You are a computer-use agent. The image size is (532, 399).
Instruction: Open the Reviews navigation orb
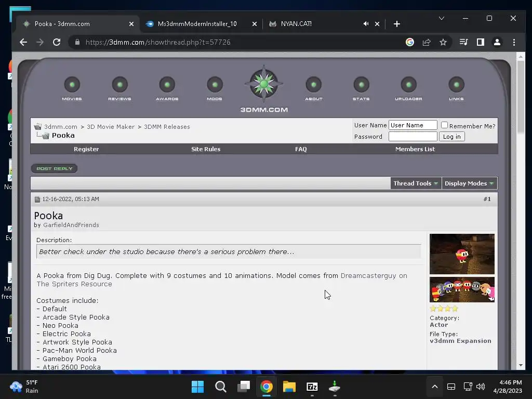coord(120,85)
